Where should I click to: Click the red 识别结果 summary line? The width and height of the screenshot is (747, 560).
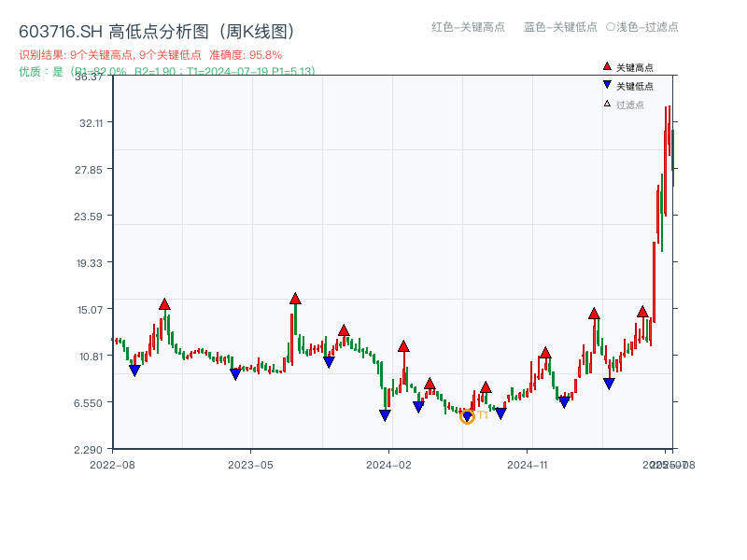coord(150,55)
